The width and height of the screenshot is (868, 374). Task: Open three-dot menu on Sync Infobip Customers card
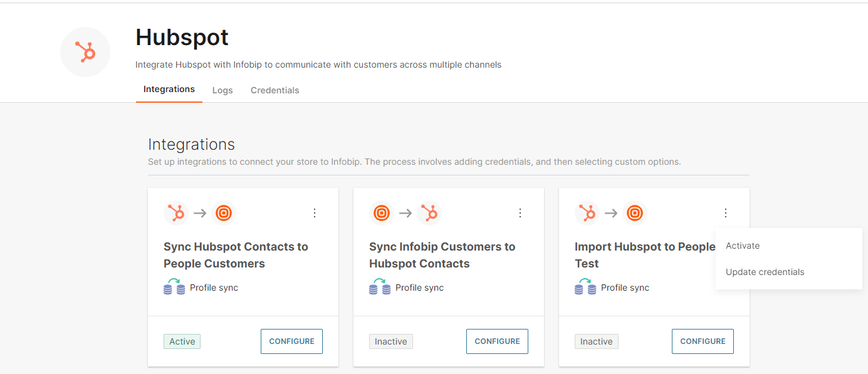pyautogui.click(x=520, y=213)
